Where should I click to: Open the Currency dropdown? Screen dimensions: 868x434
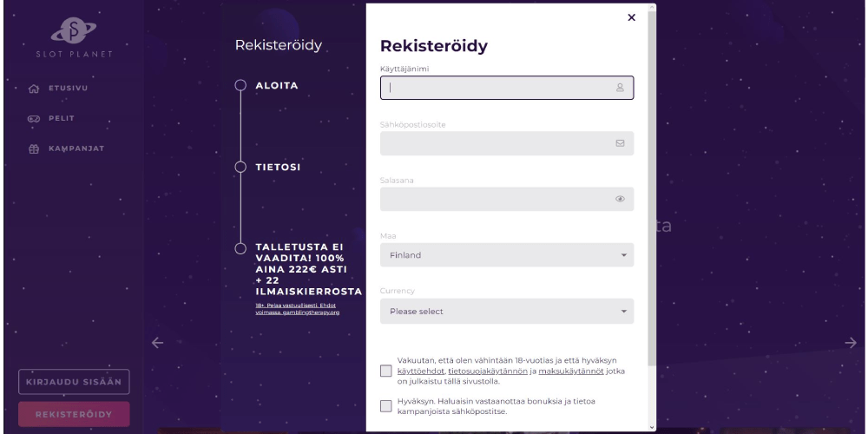coord(507,311)
